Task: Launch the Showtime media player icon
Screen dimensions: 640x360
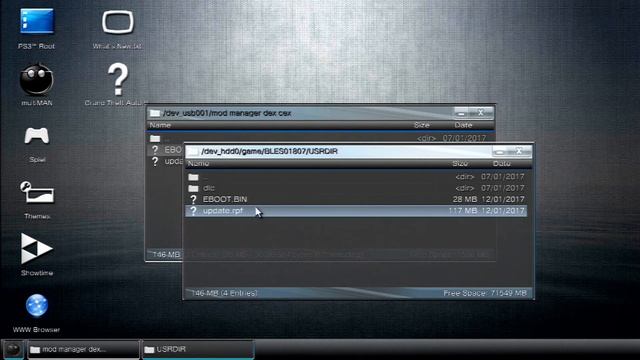Action: [x=37, y=254]
